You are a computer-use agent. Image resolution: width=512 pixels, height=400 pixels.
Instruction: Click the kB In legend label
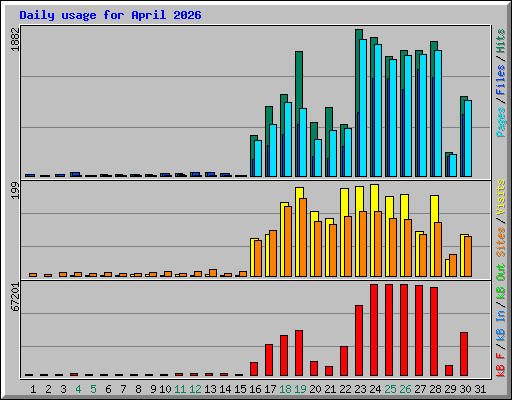(x=501, y=326)
